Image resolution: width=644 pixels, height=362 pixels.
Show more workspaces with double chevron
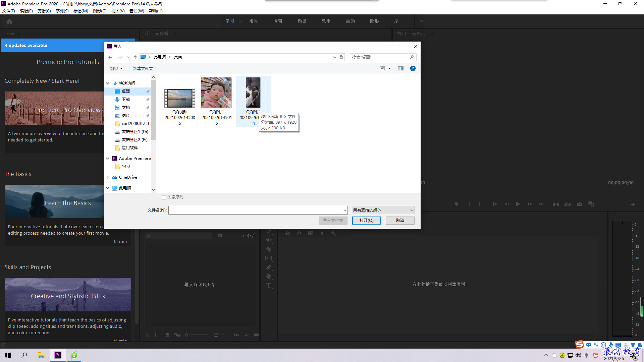coord(422,21)
